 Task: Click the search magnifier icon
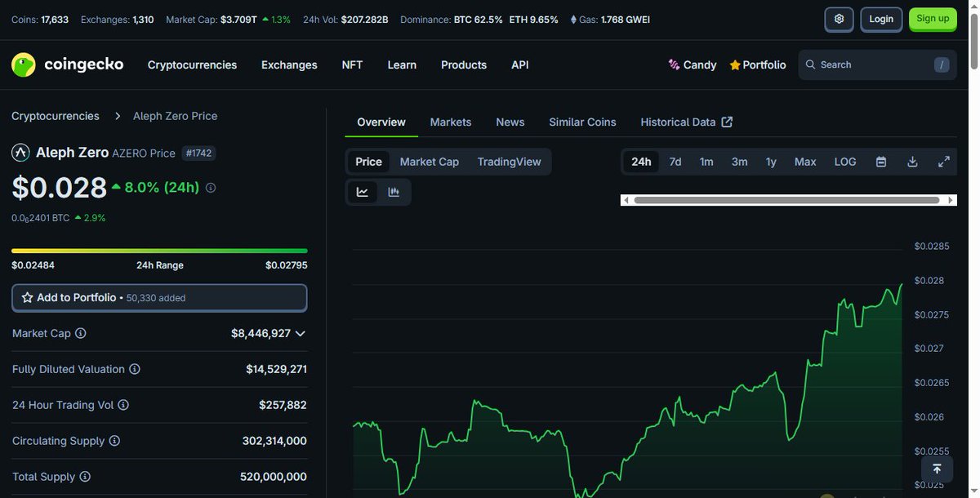[x=810, y=64]
